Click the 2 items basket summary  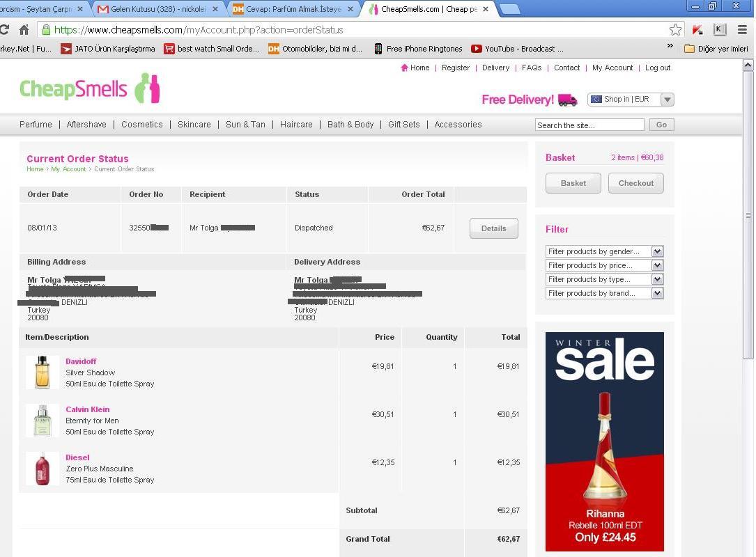pos(637,157)
